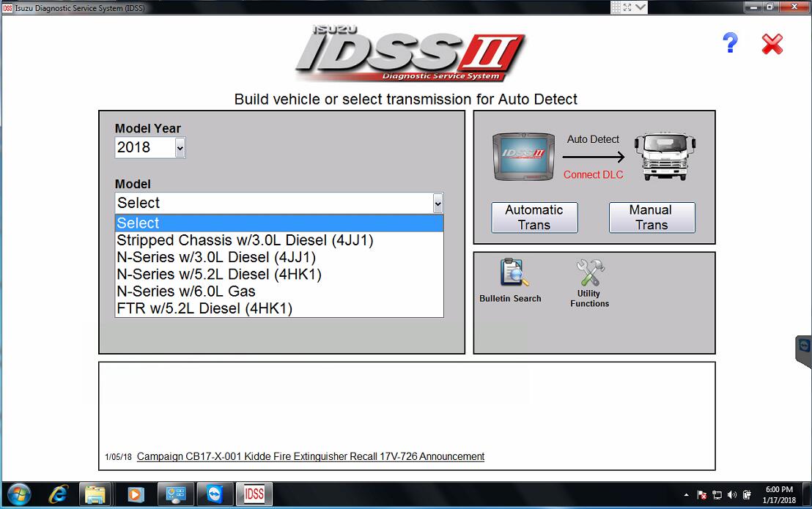This screenshot has height=509, width=812.
Task: Click the grid dots icon in title bar
Action: tap(616, 7)
